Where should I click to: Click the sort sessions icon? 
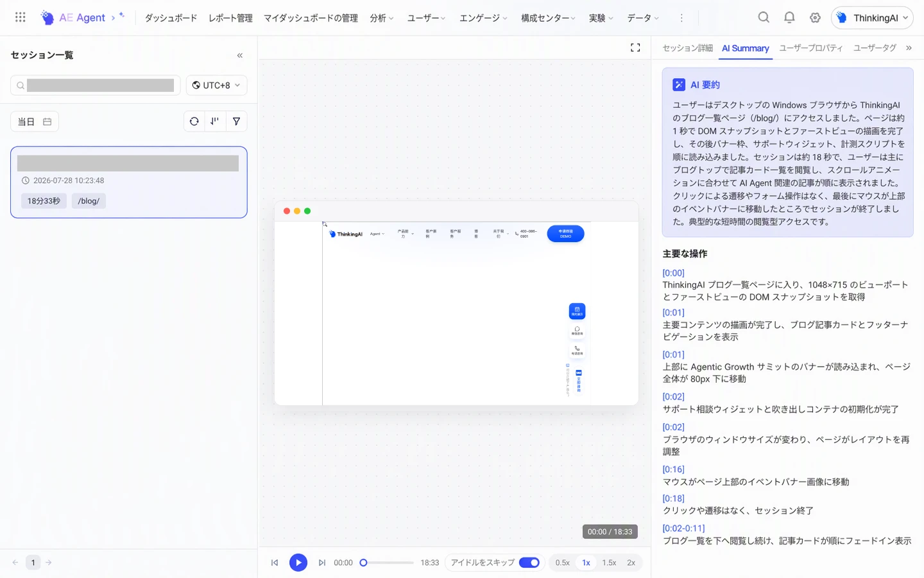(x=215, y=121)
